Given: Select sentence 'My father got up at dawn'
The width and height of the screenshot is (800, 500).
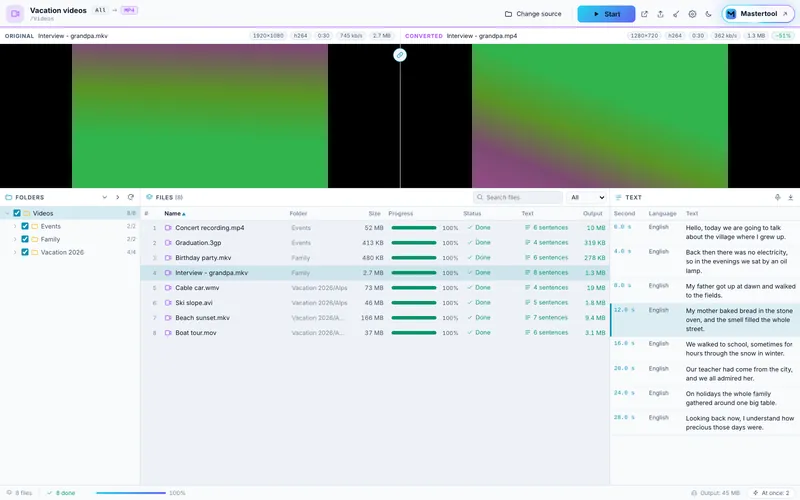Looking at the screenshot, I should [x=740, y=291].
